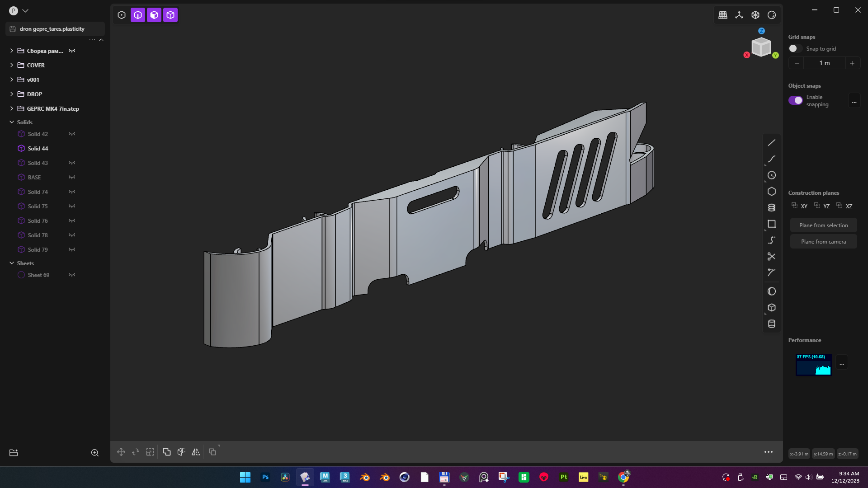868x488 pixels.
Task: Expand the COVER folder in the outliner
Action: (x=11, y=65)
